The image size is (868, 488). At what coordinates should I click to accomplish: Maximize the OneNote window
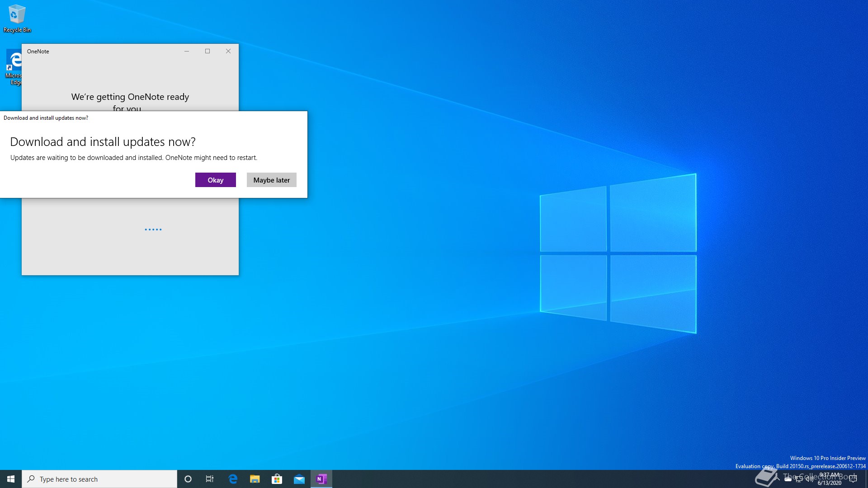(x=208, y=51)
